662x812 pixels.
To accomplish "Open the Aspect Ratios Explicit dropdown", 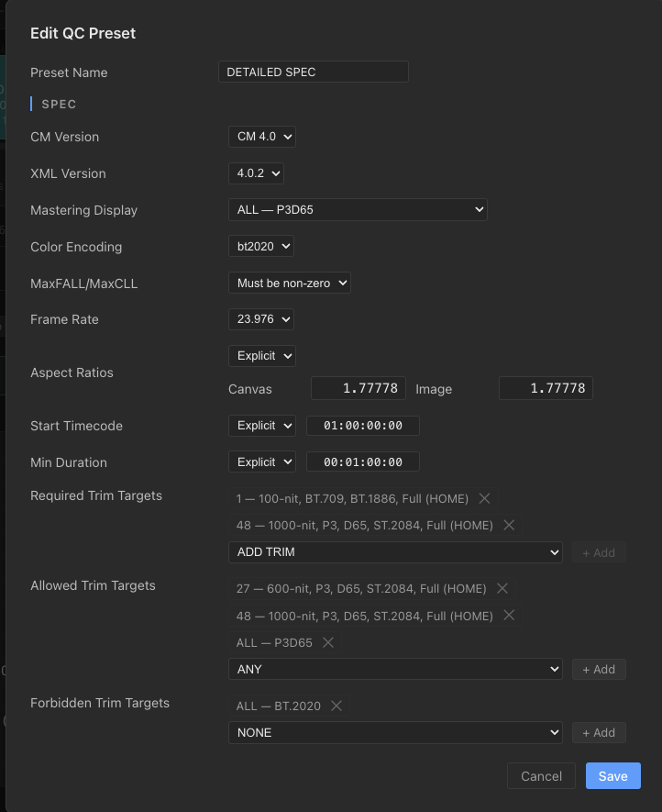I will 262,356.
